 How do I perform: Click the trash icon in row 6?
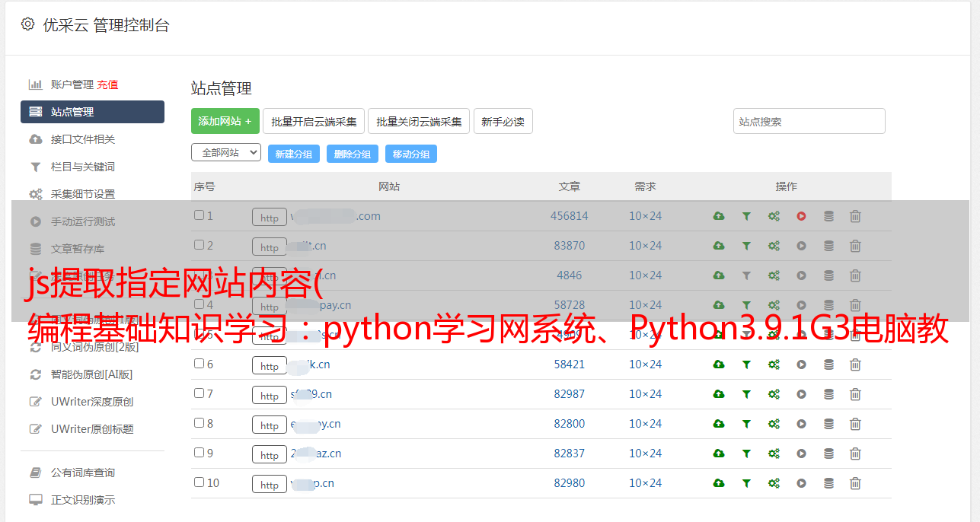(x=855, y=364)
